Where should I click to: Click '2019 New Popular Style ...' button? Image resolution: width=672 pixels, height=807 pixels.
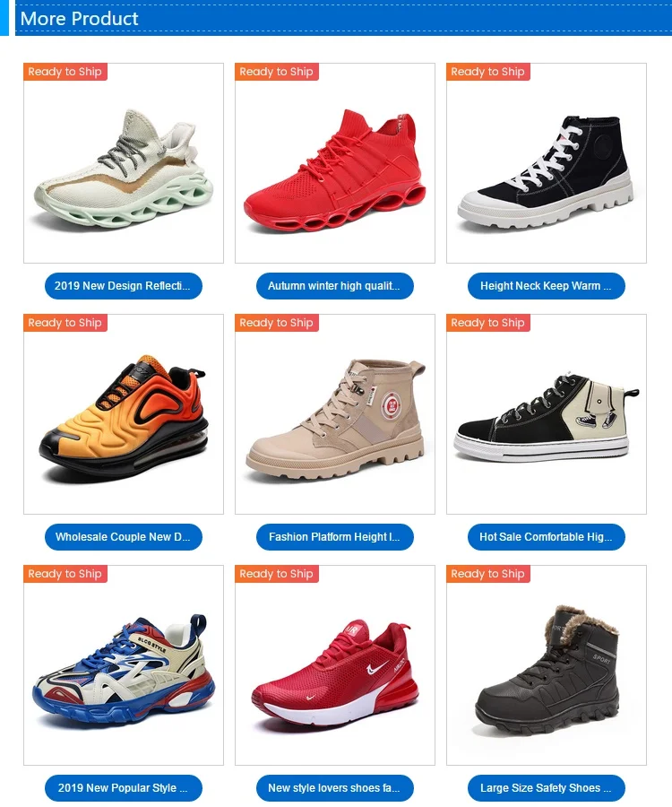point(124,788)
